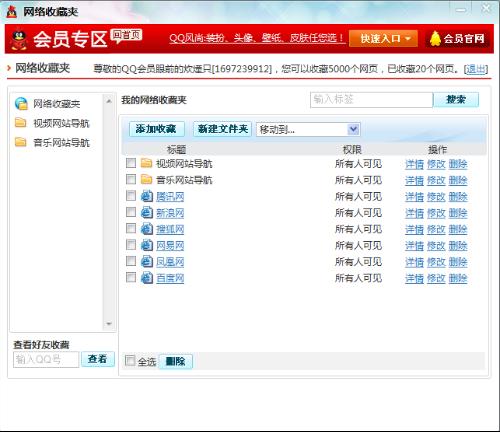Click the globe icon next to 网络收藏夹 in the sidebar
This screenshot has width=500, height=432.
21,104
